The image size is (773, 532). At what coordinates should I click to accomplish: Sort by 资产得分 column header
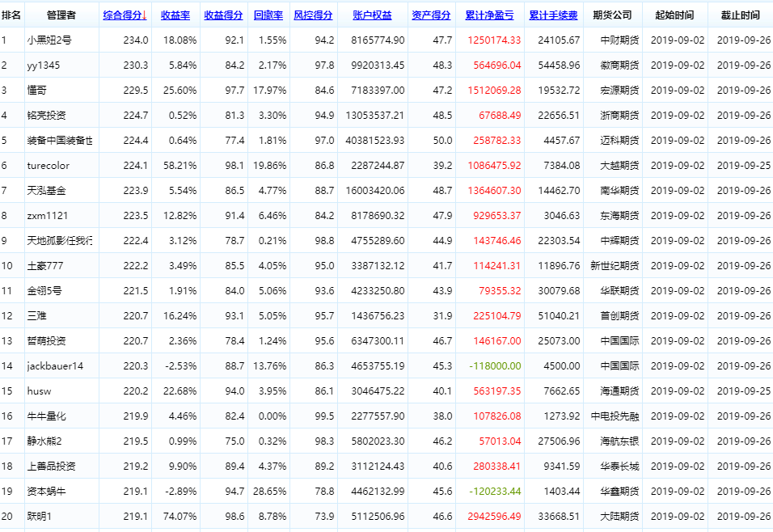coord(431,15)
